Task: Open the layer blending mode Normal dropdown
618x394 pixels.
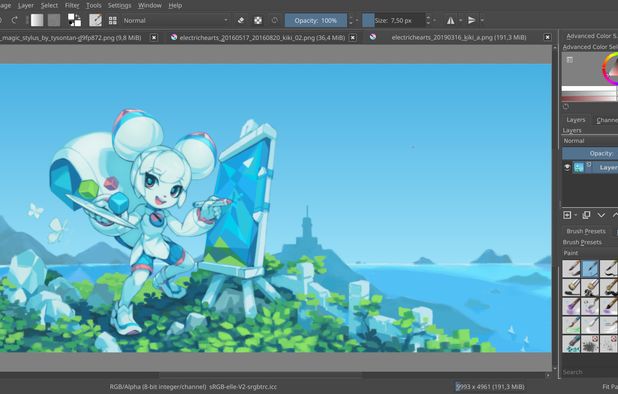Action: click(x=590, y=141)
